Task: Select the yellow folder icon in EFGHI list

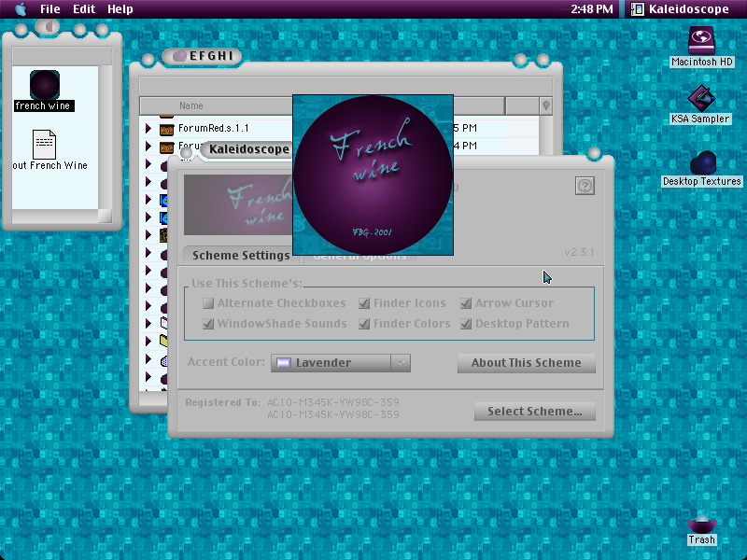Action: coord(164,341)
